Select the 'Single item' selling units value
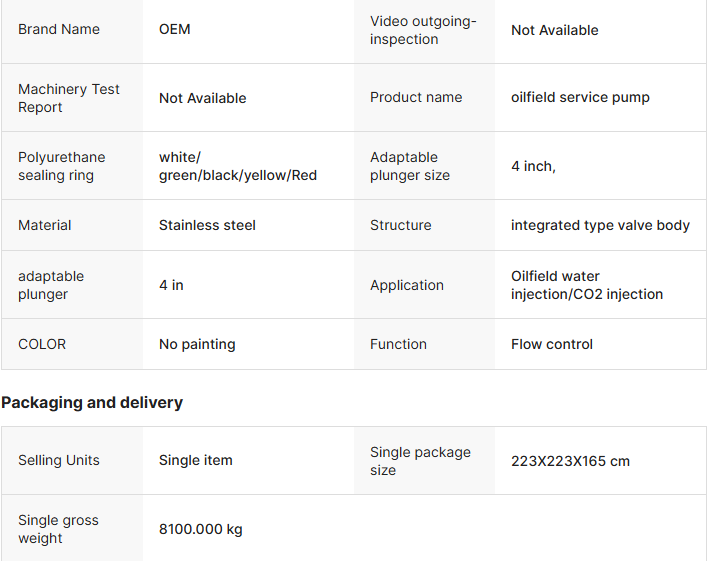Viewport: 707px width, 561px height. tap(195, 461)
